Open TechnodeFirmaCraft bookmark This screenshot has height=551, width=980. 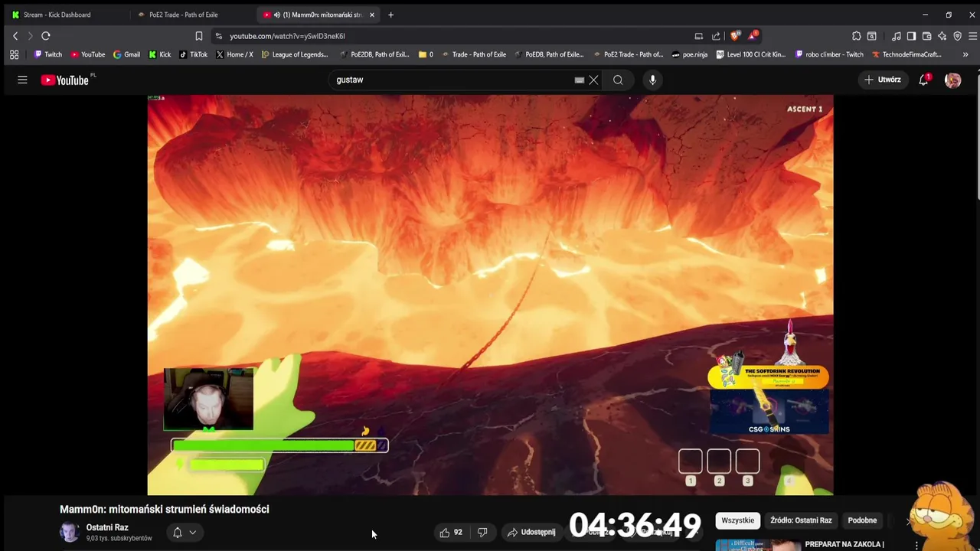(906, 54)
